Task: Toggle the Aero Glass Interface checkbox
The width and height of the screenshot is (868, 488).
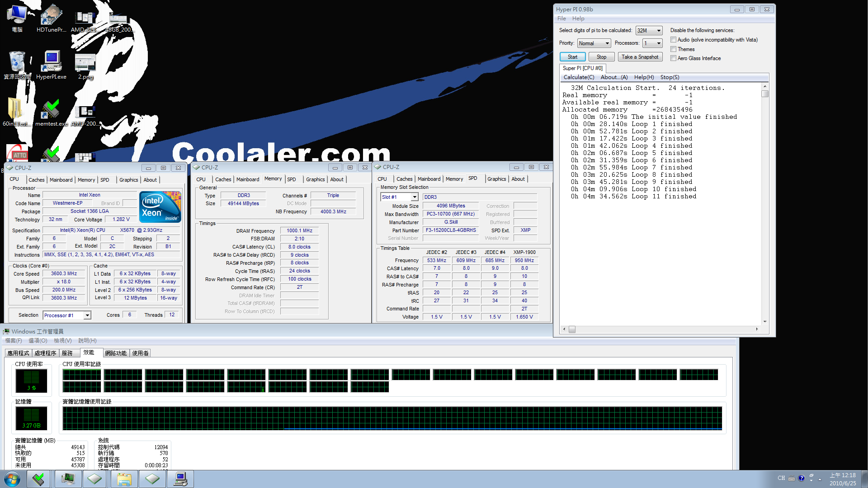Action: 674,58
